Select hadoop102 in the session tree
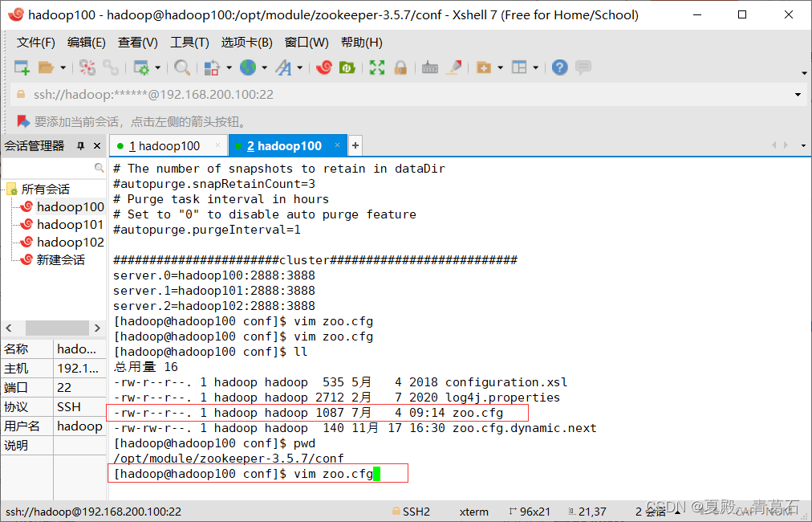 point(71,242)
